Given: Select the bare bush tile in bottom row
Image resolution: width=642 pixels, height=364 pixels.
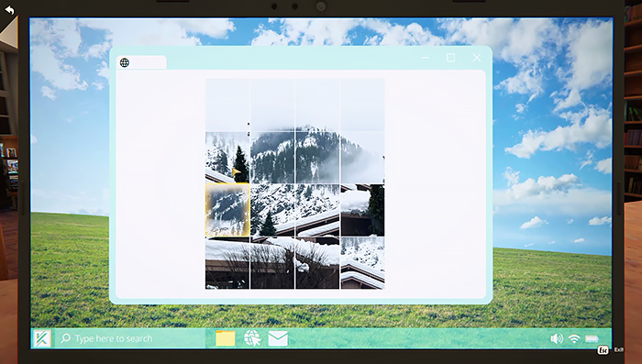Looking at the screenshot, I should pos(272,263).
